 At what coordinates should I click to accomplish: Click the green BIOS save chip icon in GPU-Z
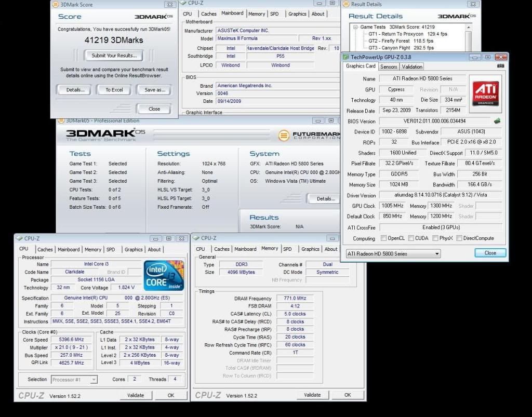click(497, 120)
